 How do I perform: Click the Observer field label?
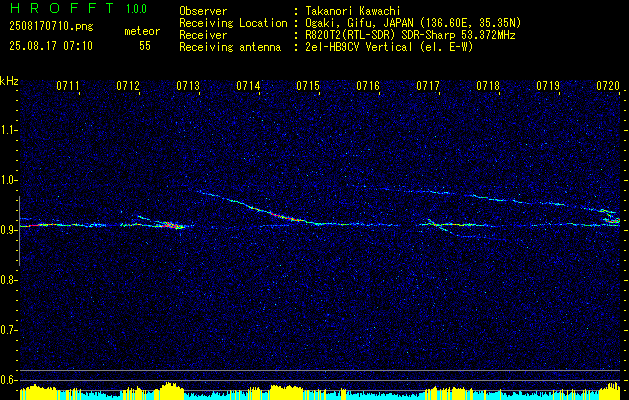pyautogui.click(x=203, y=11)
